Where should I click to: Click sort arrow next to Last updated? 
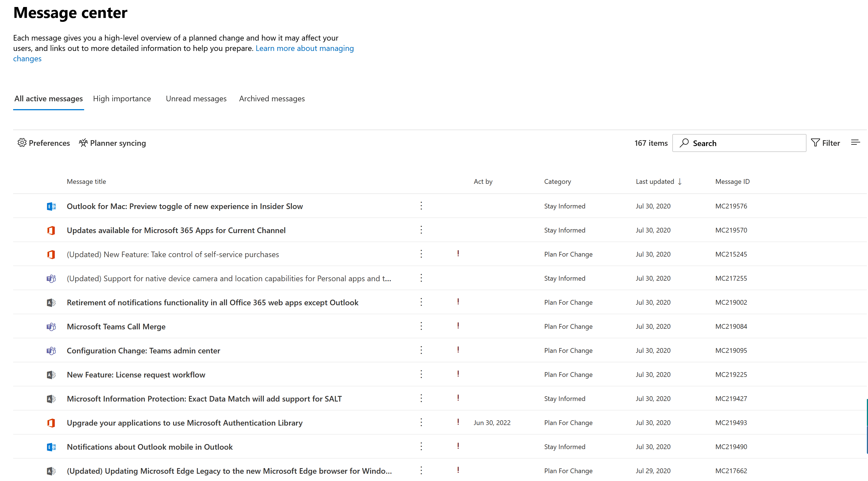pos(680,182)
